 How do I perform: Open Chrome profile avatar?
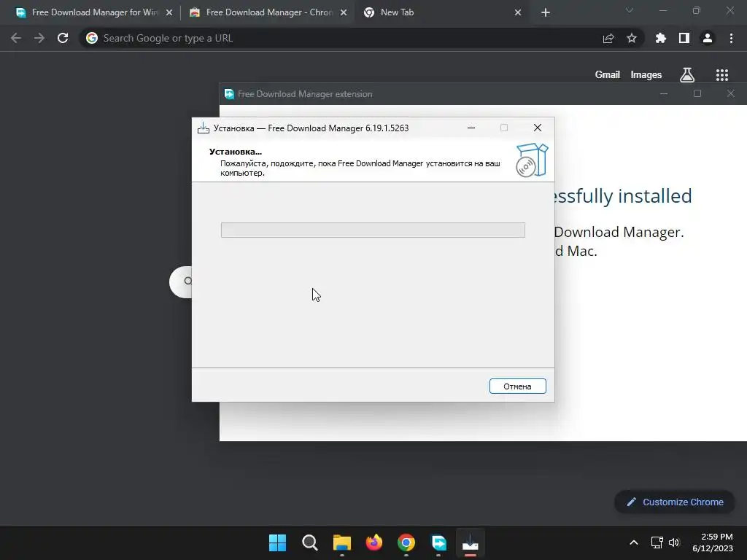(708, 38)
